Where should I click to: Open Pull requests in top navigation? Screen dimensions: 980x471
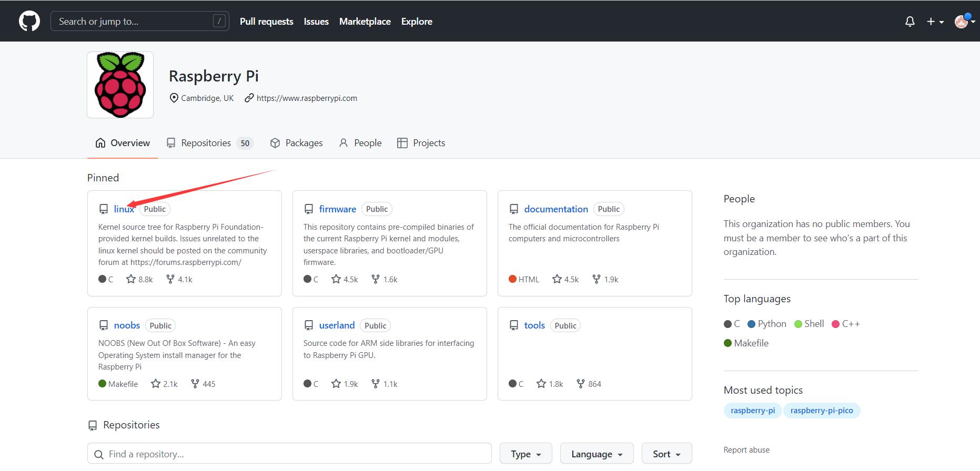point(266,22)
